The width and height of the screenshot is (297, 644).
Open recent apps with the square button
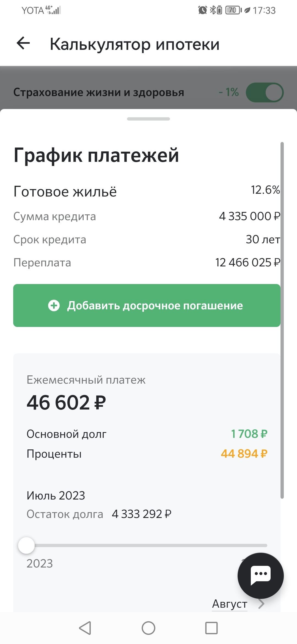[x=211, y=628]
